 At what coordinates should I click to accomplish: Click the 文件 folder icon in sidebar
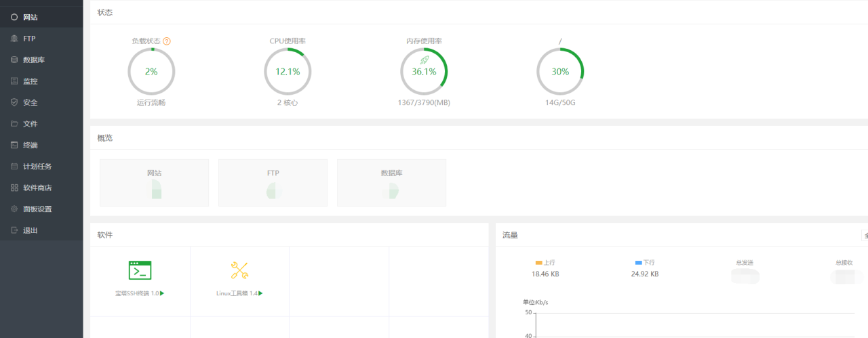pos(14,124)
